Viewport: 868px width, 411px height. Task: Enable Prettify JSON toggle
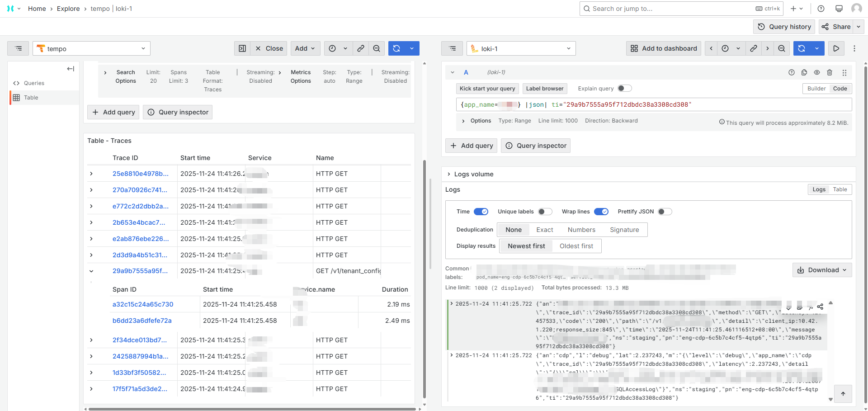coord(665,212)
